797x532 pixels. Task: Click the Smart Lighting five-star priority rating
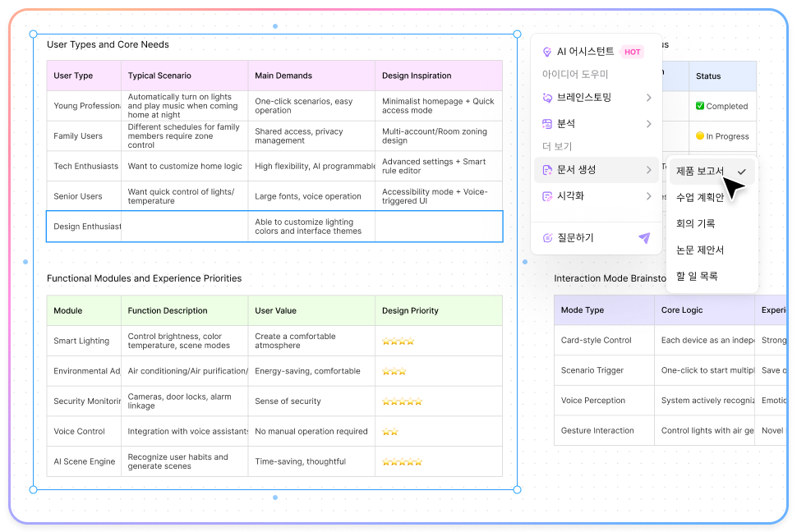(398, 341)
